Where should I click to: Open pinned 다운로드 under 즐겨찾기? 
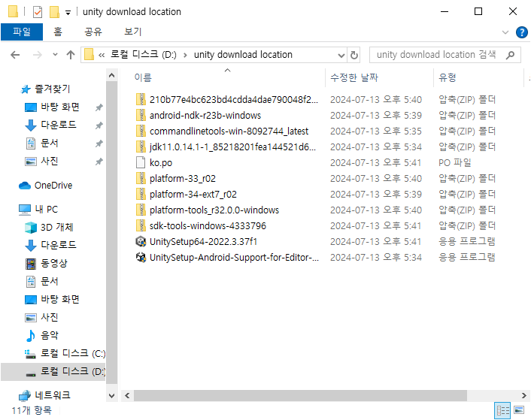click(51, 125)
